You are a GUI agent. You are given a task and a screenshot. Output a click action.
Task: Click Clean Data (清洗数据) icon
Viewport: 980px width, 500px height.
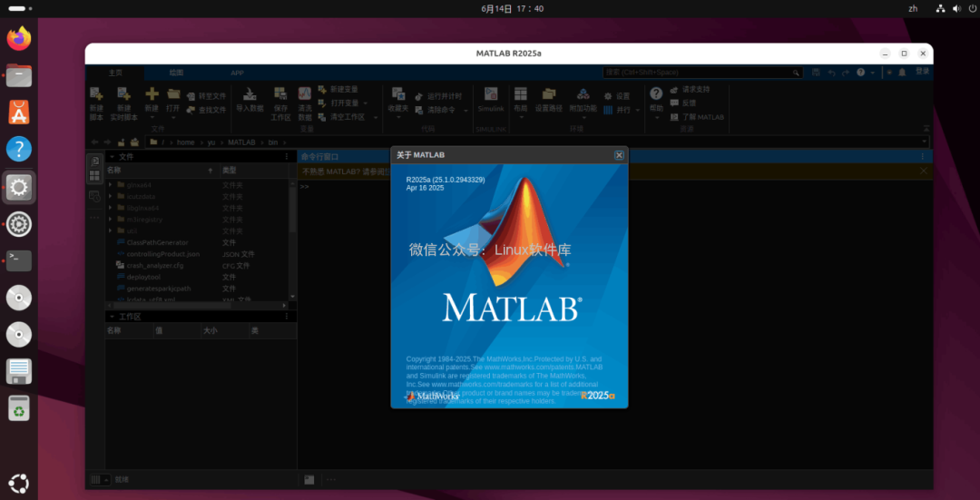[304, 94]
